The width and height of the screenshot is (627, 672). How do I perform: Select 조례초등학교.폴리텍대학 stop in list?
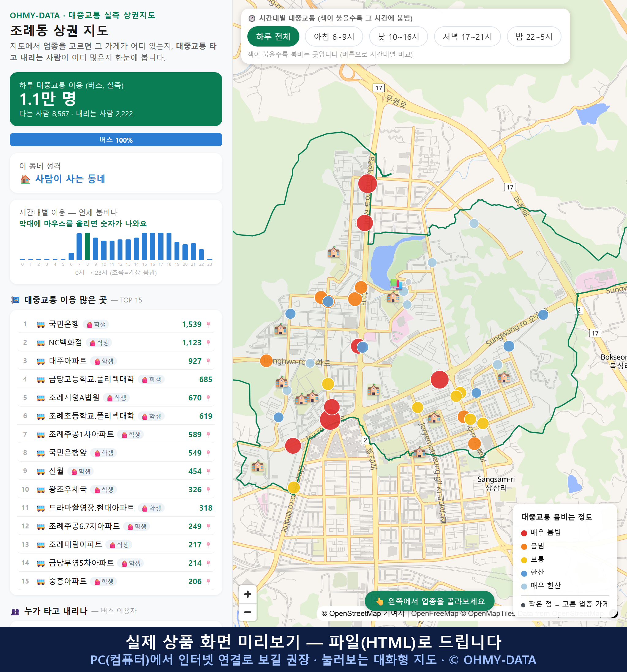116,416
